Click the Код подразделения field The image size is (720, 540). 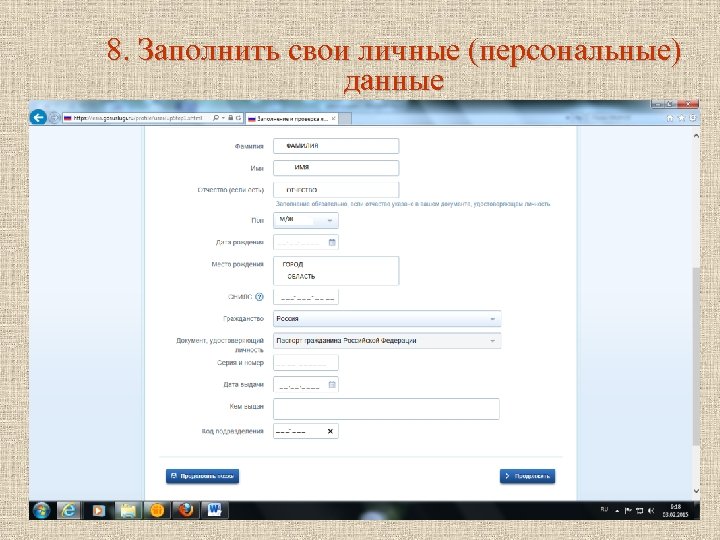(306, 431)
